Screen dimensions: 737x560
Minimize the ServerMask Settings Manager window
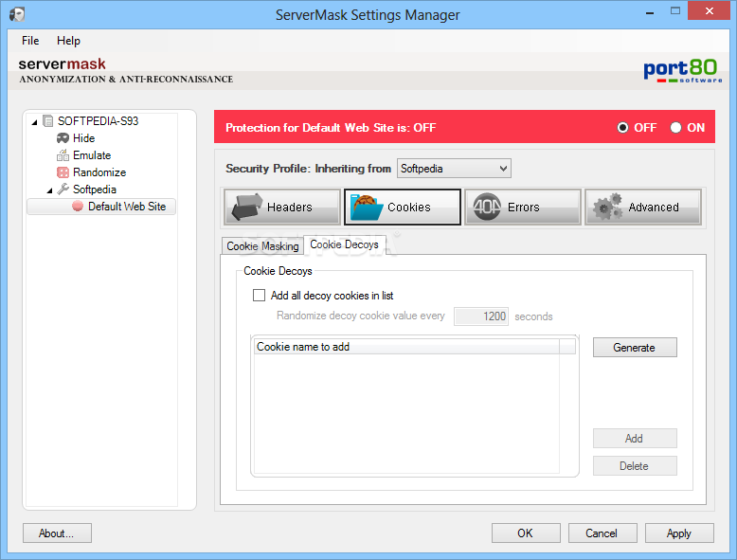pos(650,11)
